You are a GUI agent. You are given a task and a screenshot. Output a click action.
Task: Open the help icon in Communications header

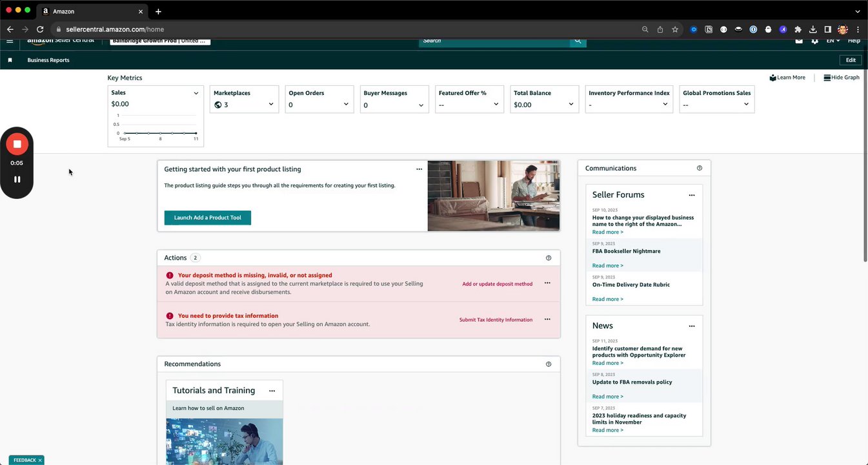[700, 168]
